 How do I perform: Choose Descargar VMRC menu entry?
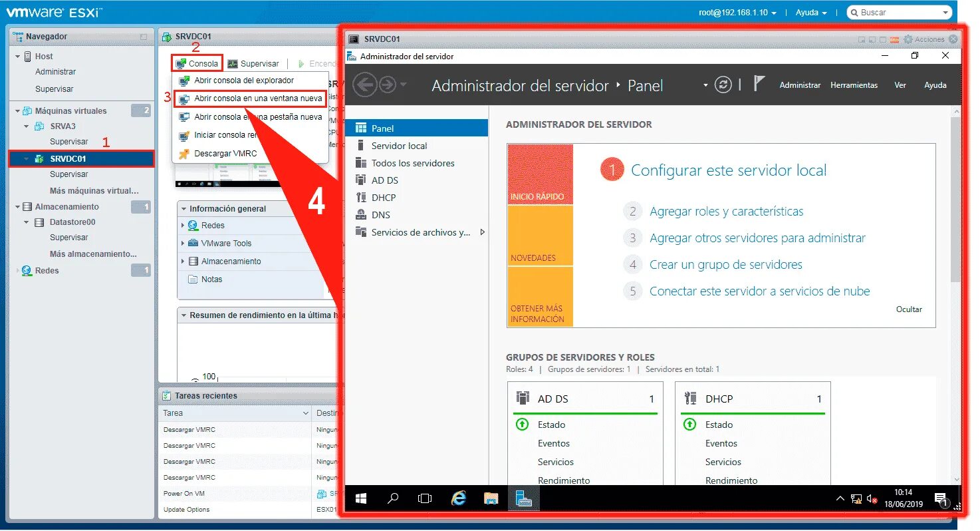coord(218,153)
